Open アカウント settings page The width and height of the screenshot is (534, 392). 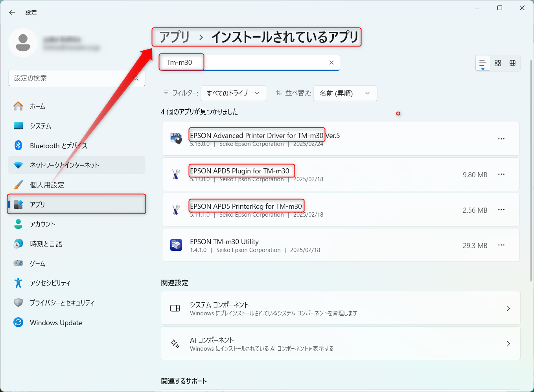point(77,224)
